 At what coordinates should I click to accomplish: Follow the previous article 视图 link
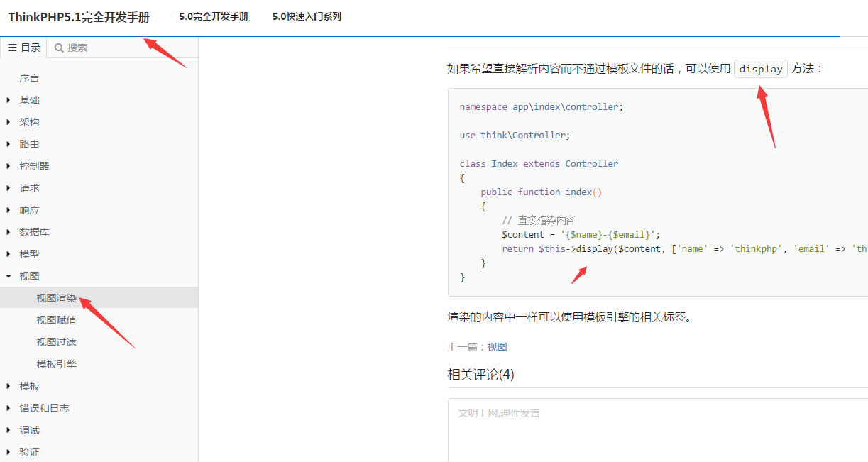[x=497, y=347]
